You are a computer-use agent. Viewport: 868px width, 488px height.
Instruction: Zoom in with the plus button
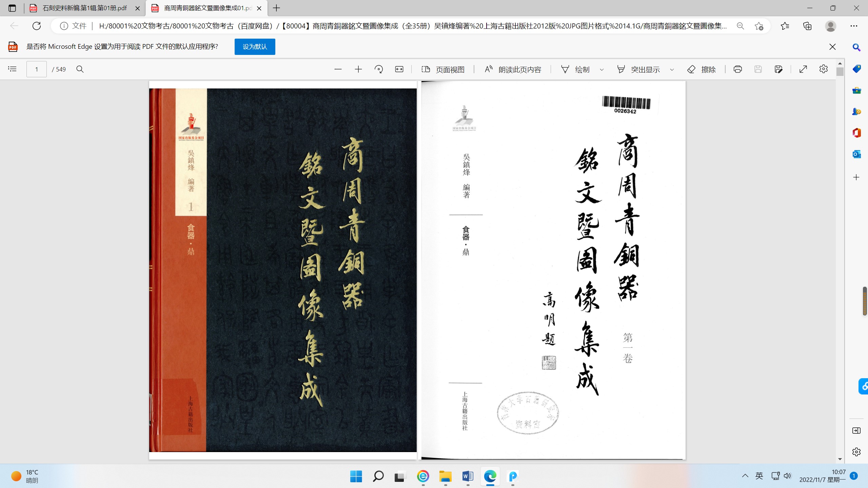click(358, 69)
